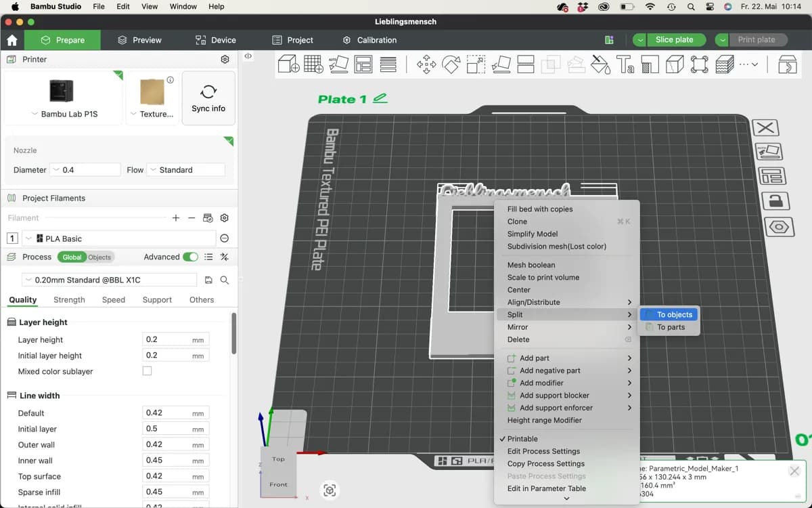
Task: Click the Print plate button
Action: [x=757, y=40]
